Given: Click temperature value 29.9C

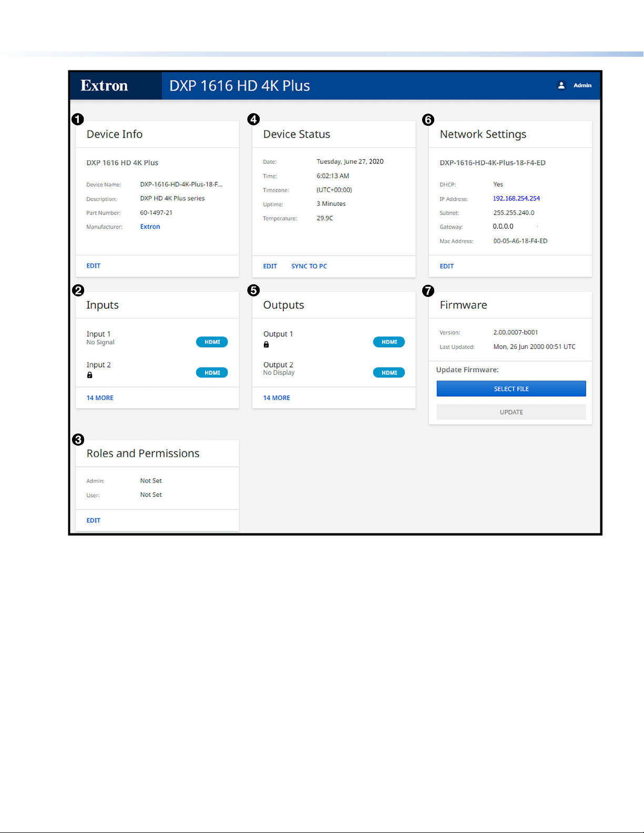Looking at the screenshot, I should pos(325,218).
